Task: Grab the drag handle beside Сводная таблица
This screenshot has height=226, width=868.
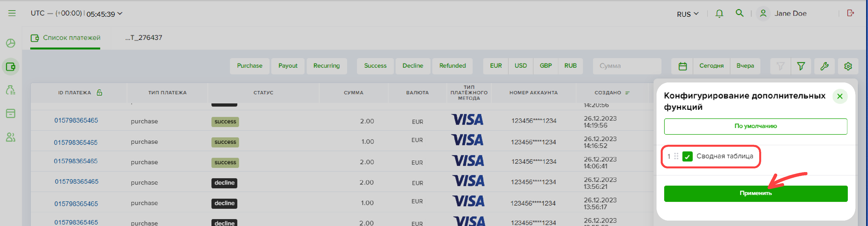Action: [x=676, y=156]
